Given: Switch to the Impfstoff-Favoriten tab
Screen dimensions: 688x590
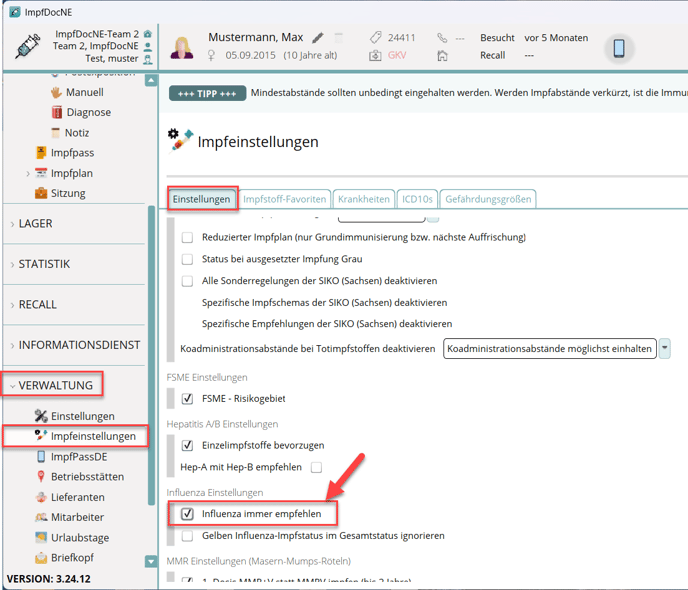Looking at the screenshot, I should click(x=285, y=199).
